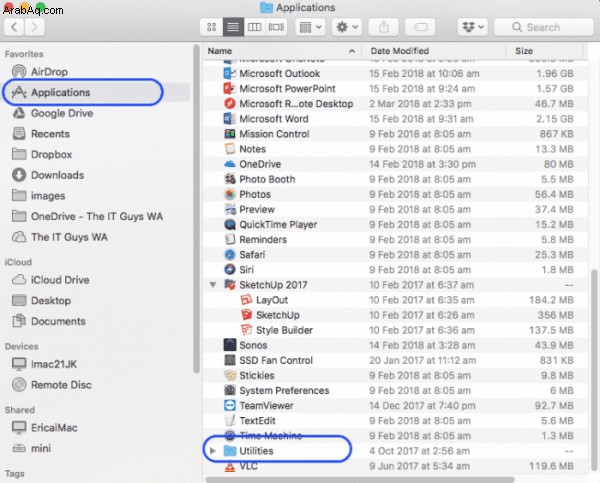
Task: Select the SketchUp app row
Action: point(395,315)
